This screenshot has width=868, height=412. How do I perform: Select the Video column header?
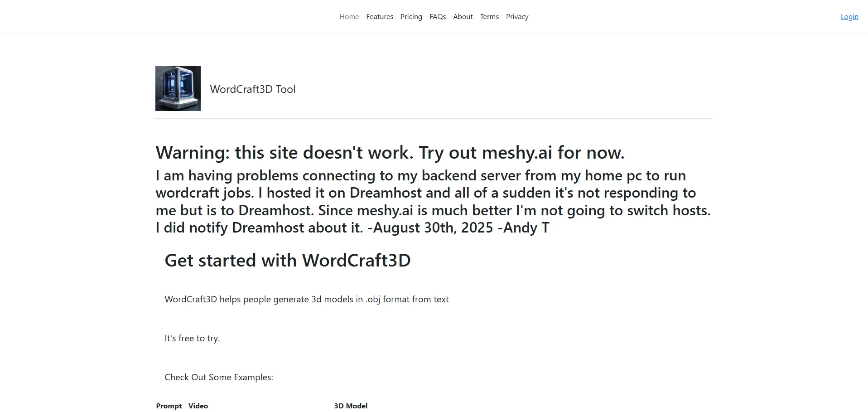tap(198, 406)
